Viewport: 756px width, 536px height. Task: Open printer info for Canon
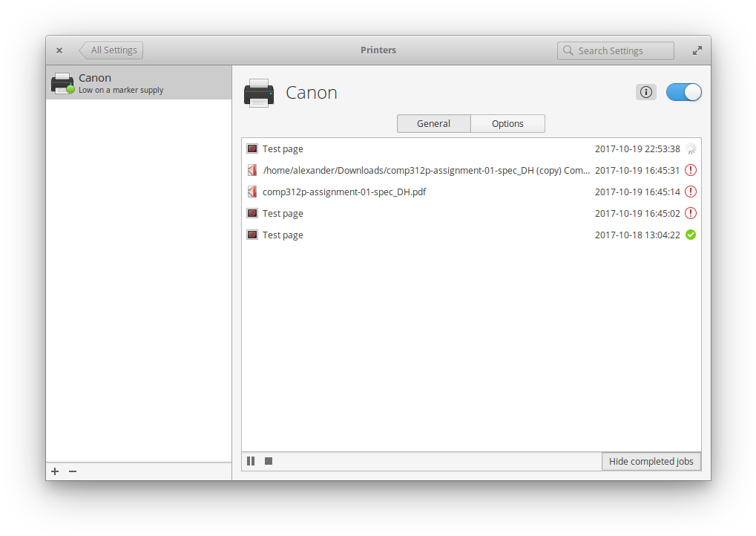(x=645, y=92)
